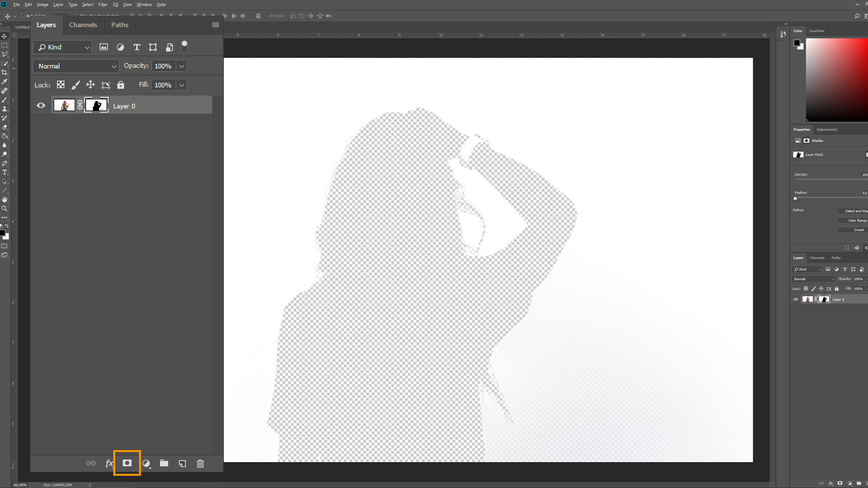
Task: Open the layer style fx menu
Action: (x=109, y=464)
